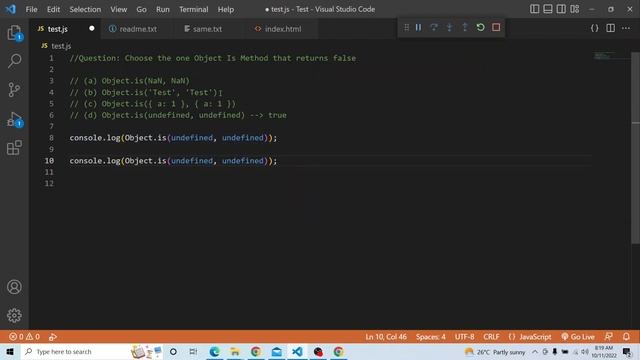Click the debug Step Over button

coord(434,27)
